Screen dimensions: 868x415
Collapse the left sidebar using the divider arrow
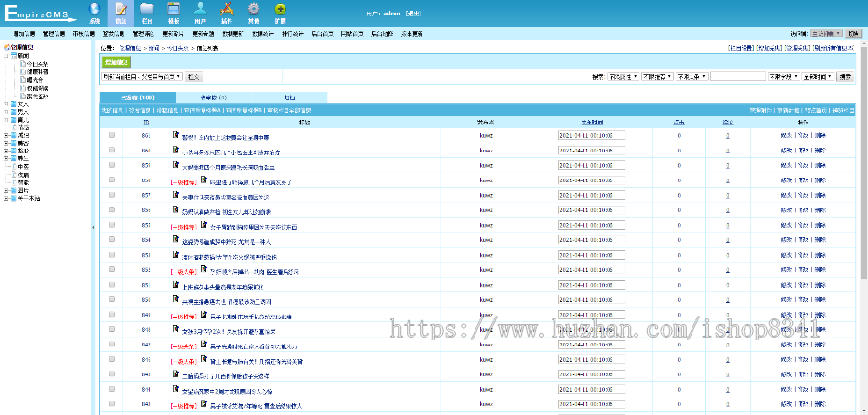click(93, 227)
